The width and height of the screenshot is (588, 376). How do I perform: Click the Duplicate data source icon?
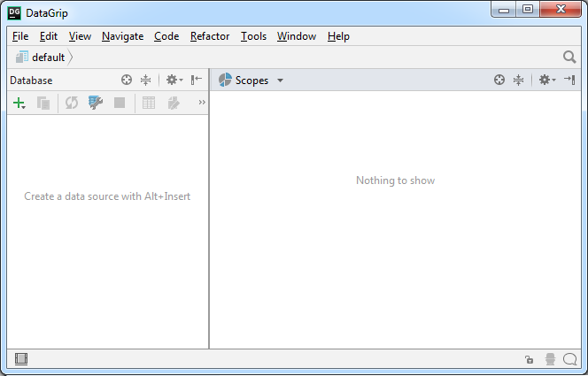click(43, 104)
